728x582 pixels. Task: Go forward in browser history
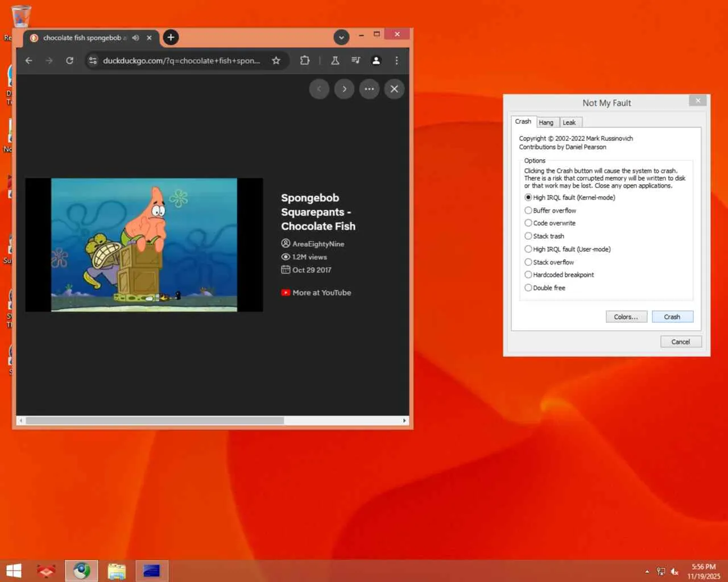[x=49, y=60]
